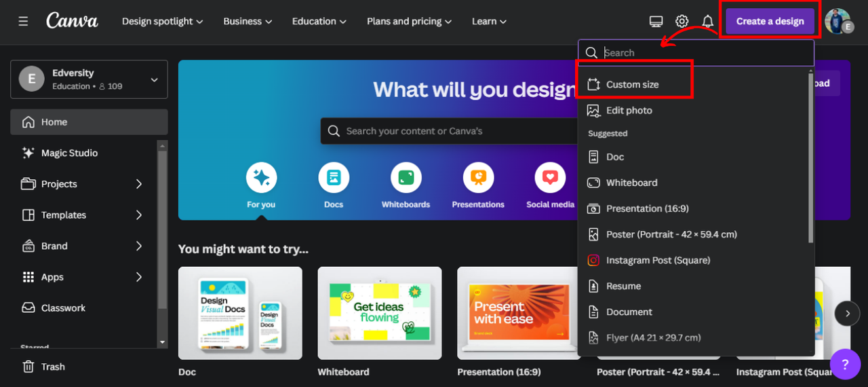Expand the Education dropdown menu

point(319,21)
